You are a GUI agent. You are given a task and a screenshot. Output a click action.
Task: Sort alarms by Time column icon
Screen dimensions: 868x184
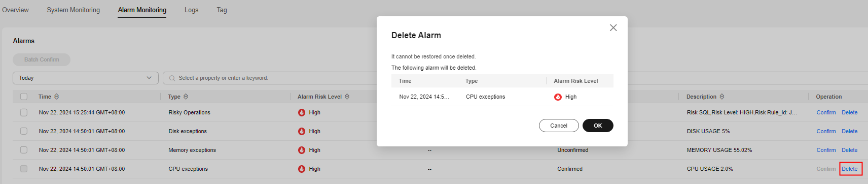(56, 97)
